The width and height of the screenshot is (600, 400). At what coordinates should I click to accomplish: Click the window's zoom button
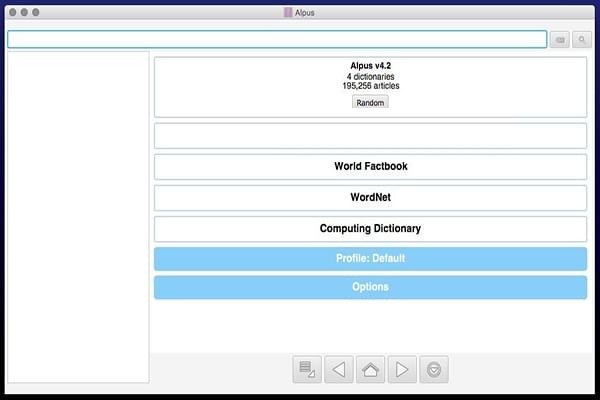click(36, 12)
